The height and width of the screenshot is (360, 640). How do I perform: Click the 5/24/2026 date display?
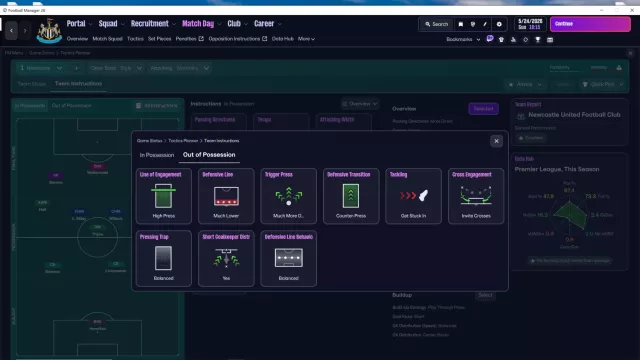pos(530,24)
